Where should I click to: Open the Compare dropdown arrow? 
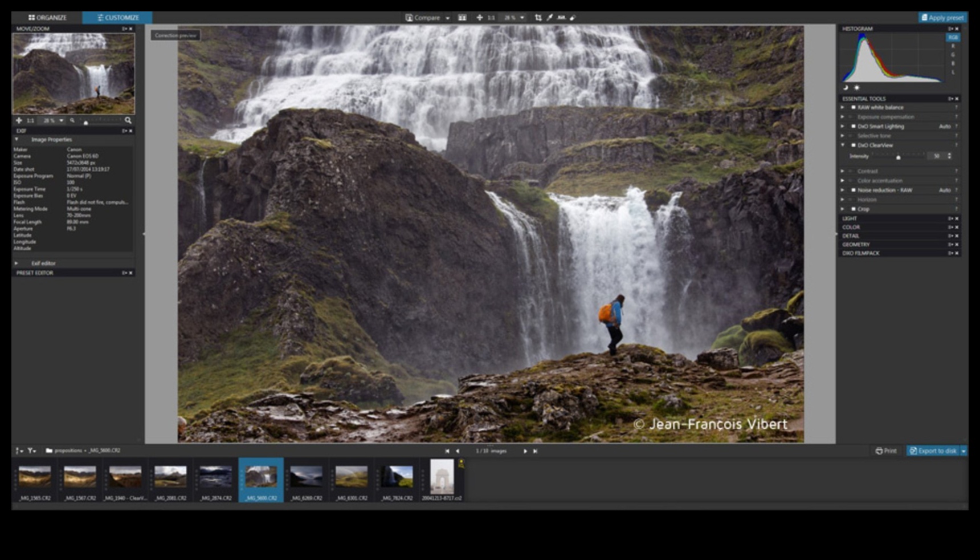[447, 18]
